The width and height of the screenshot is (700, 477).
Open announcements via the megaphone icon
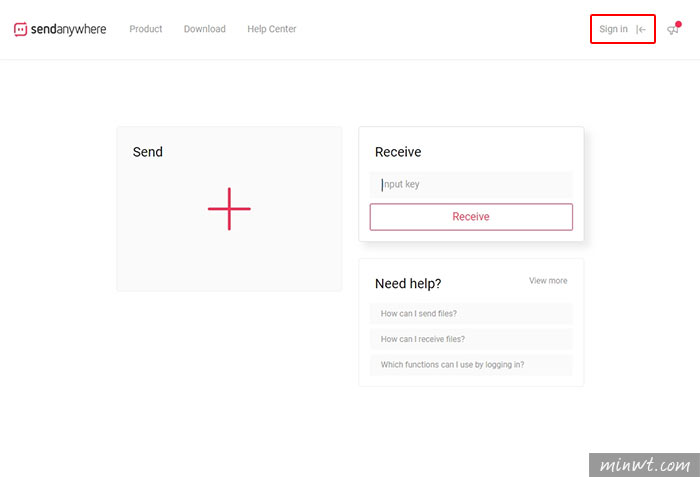672,30
